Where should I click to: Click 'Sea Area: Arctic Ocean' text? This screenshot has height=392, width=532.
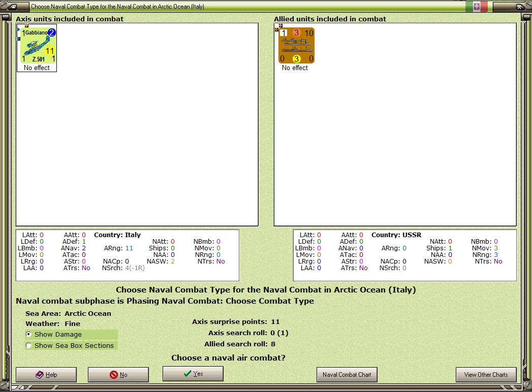coord(68,314)
